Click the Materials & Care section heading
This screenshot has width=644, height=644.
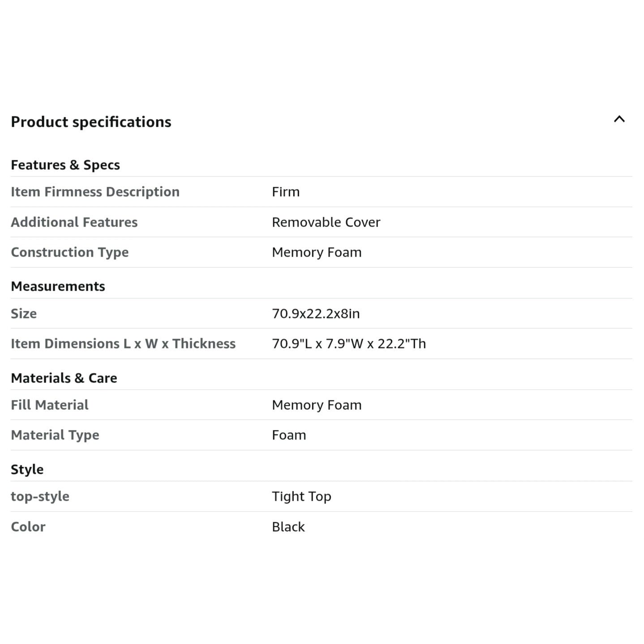pyautogui.click(x=64, y=378)
